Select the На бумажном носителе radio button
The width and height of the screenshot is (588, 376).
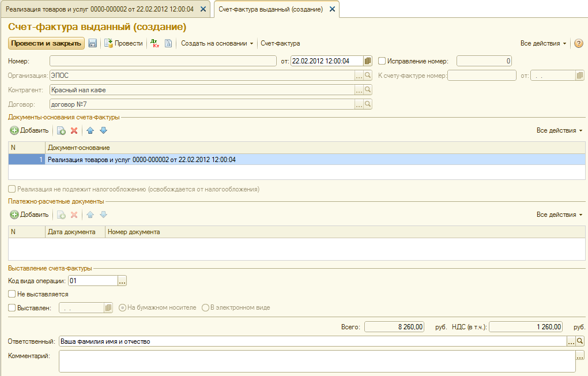click(x=122, y=308)
